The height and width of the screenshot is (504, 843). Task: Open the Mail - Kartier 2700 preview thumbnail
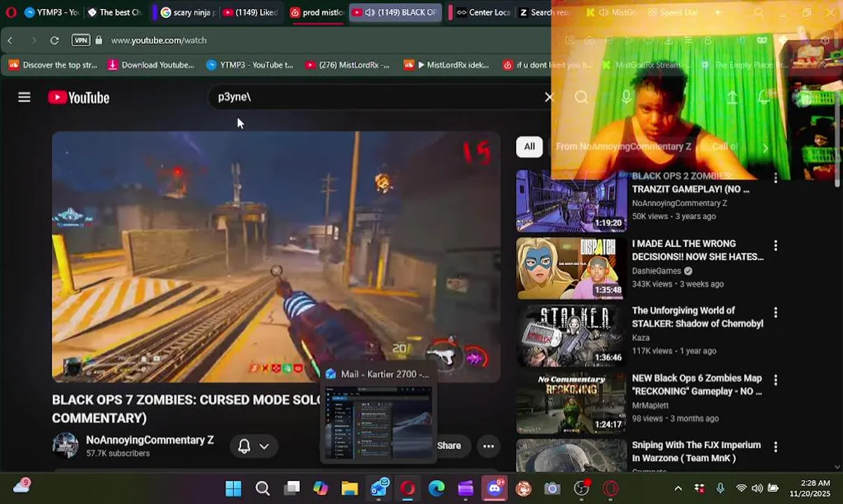[x=378, y=421]
